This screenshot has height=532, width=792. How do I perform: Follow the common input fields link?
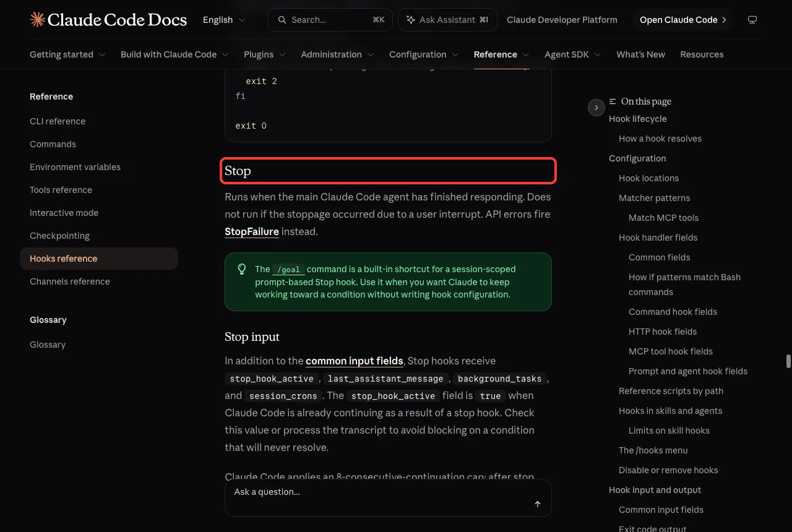click(355, 361)
